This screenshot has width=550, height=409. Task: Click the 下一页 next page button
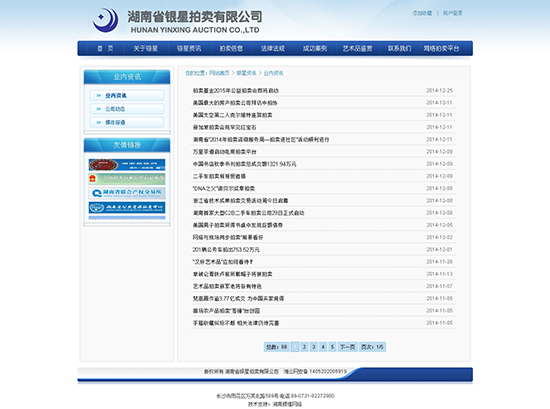pos(347,347)
